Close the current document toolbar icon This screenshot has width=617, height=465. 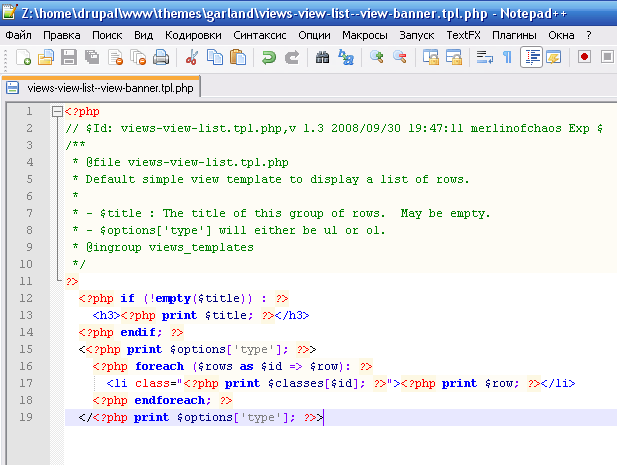pos(115,57)
